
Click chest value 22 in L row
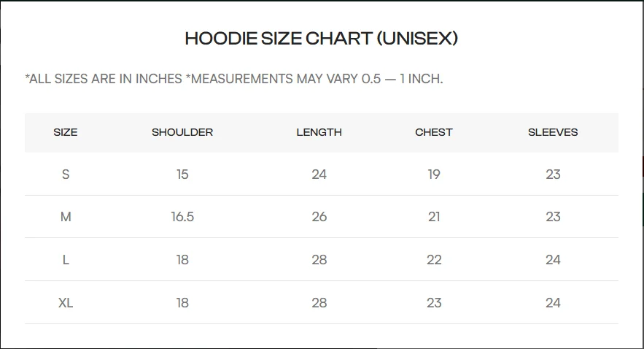pyautogui.click(x=434, y=260)
